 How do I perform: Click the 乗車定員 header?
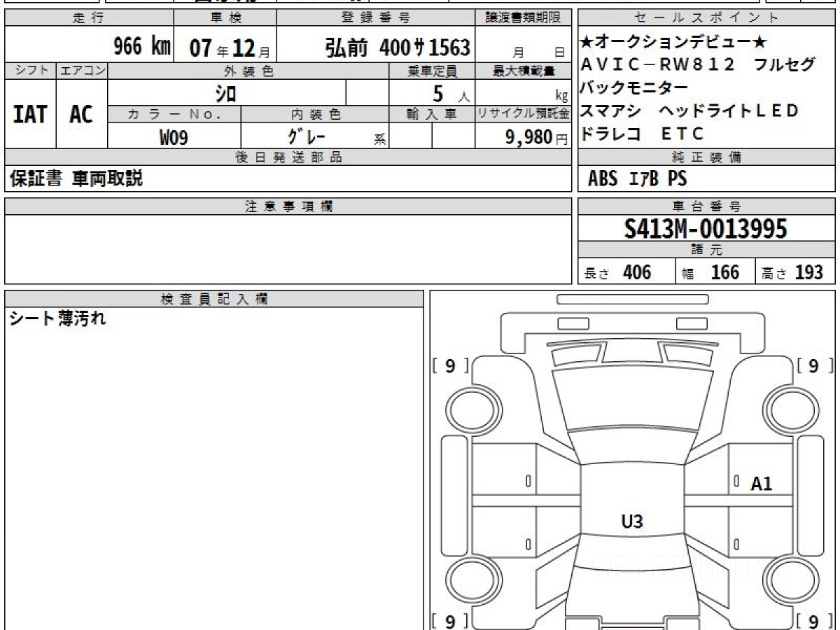432,71
